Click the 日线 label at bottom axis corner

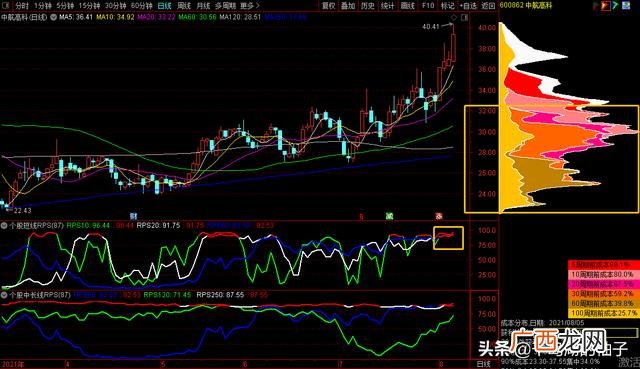pyautogui.click(x=484, y=364)
